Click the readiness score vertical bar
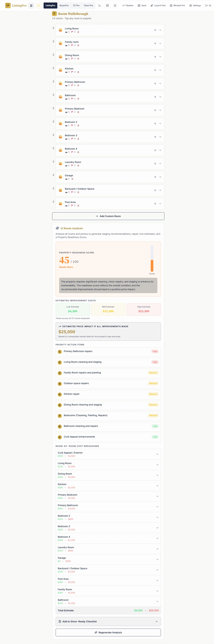214x644 pixels. 152,258
